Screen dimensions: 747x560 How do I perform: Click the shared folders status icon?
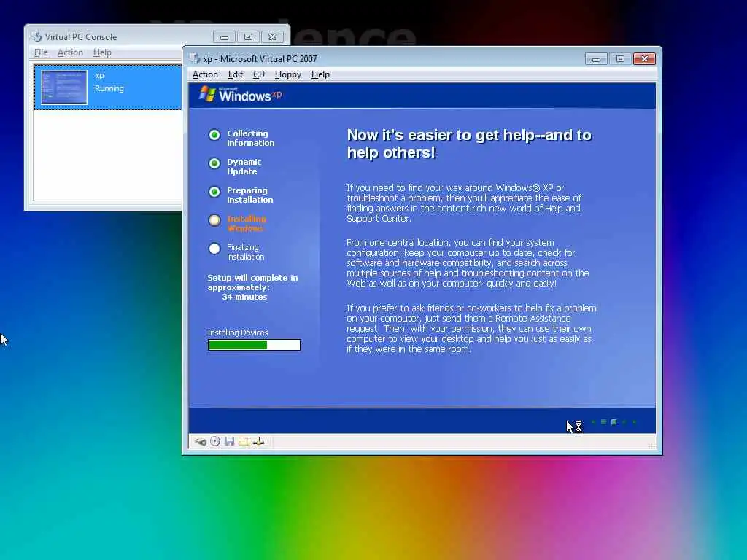click(x=244, y=441)
